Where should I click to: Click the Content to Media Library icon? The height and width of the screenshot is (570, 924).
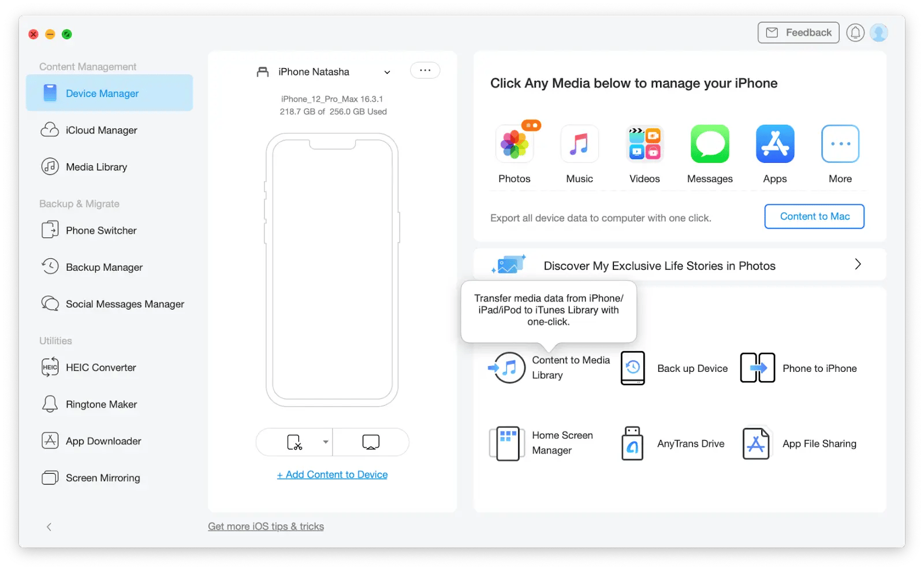[x=507, y=368]
